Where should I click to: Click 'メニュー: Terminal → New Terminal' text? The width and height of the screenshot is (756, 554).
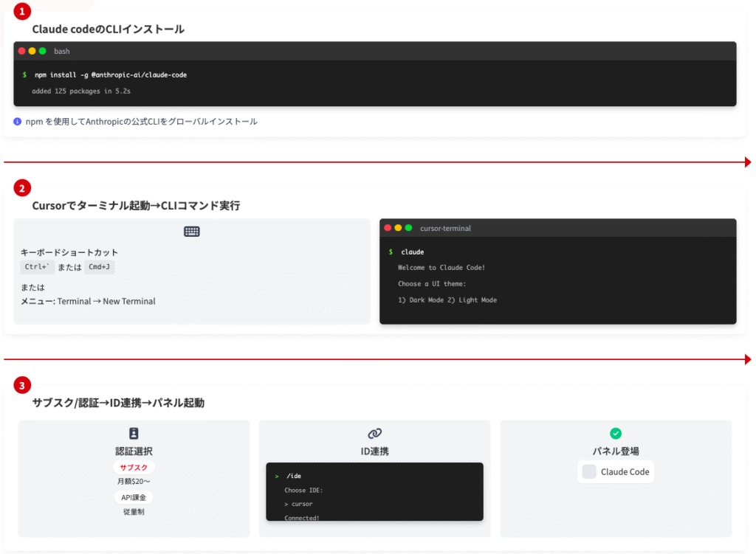point(88,301)
